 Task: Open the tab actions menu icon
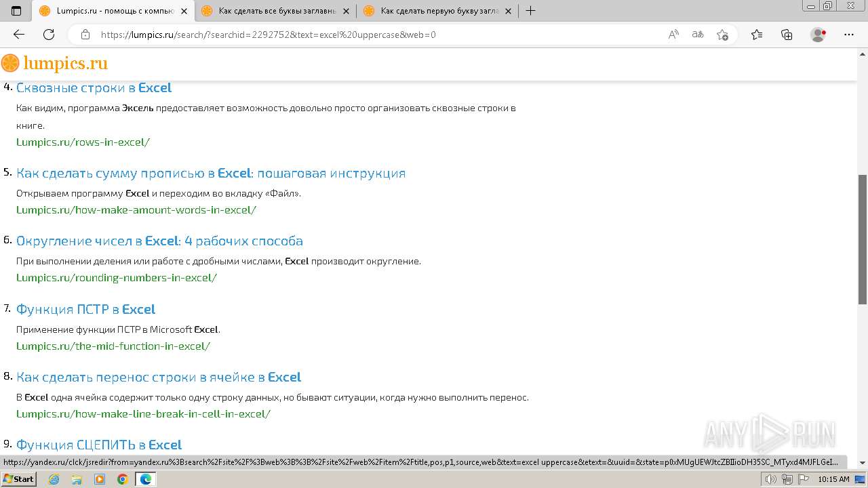click(x=16, y=11)
